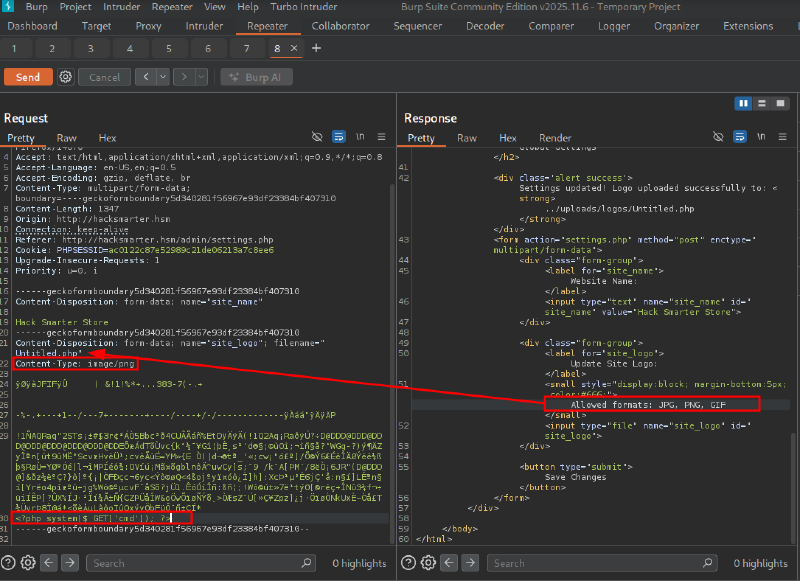Image resolution: width=800 pixels, height=581 pixels.
Task: Open the Turbo Intruder menu
Action: 304,7
